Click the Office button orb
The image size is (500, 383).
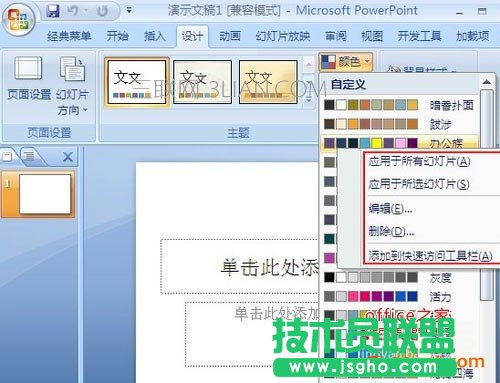pyautogui.click(x=18, y=19)
